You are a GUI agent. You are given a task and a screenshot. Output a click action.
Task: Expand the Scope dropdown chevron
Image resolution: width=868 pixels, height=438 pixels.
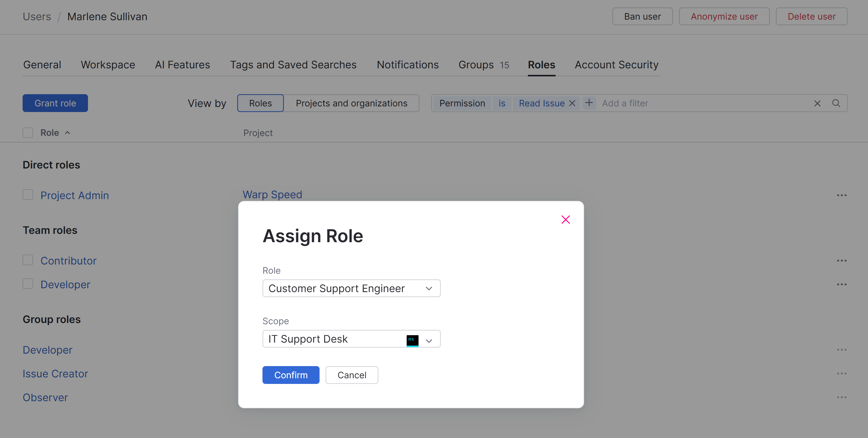tap(429, 341)
